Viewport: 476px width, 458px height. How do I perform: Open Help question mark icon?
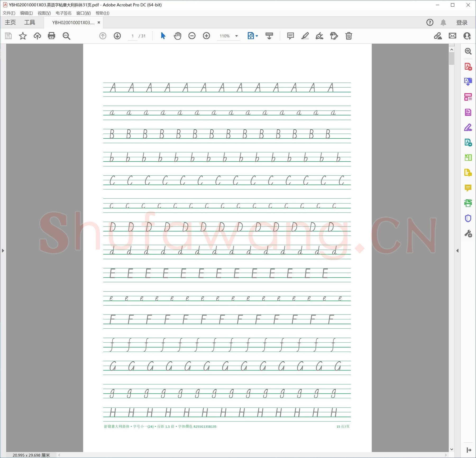pos(430,22)
